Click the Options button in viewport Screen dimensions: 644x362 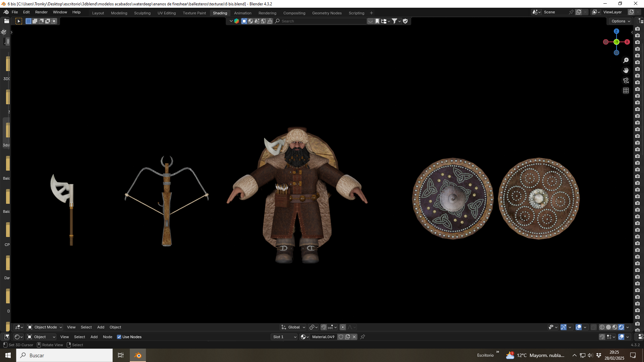pos(620,21)
